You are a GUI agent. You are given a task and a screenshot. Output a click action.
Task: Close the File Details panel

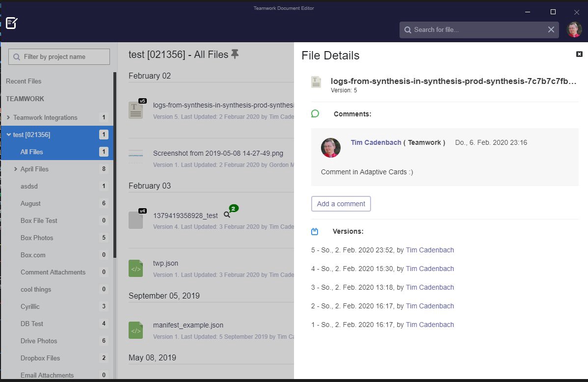579,54
